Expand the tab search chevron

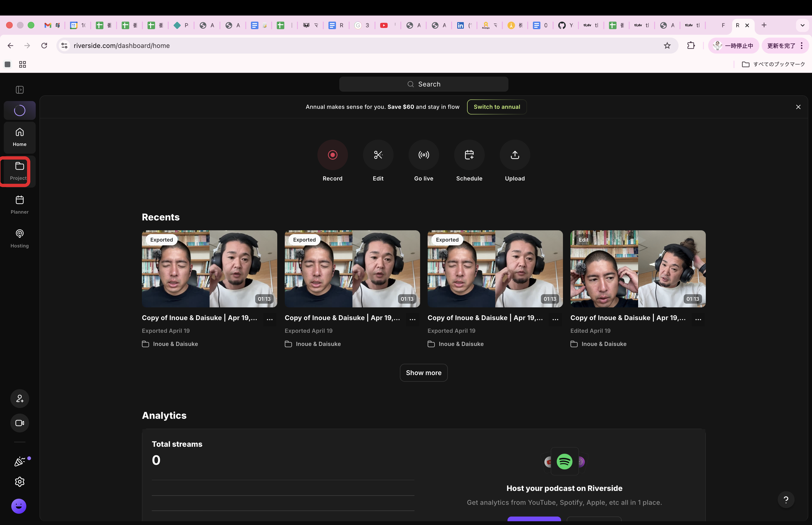(802, 25)
